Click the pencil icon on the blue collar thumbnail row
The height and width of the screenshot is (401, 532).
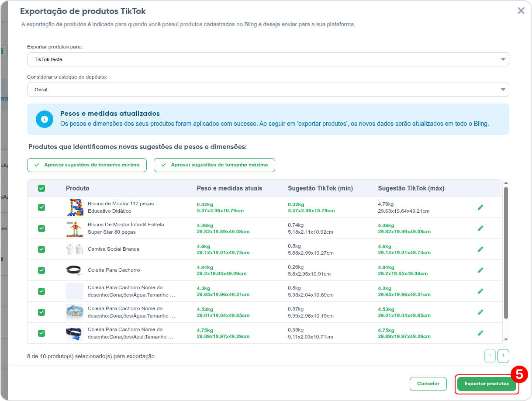pos(480,312)
